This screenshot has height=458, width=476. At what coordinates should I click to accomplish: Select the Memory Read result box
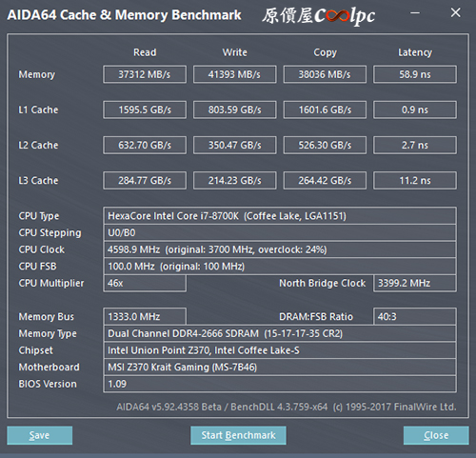[145, 74]
